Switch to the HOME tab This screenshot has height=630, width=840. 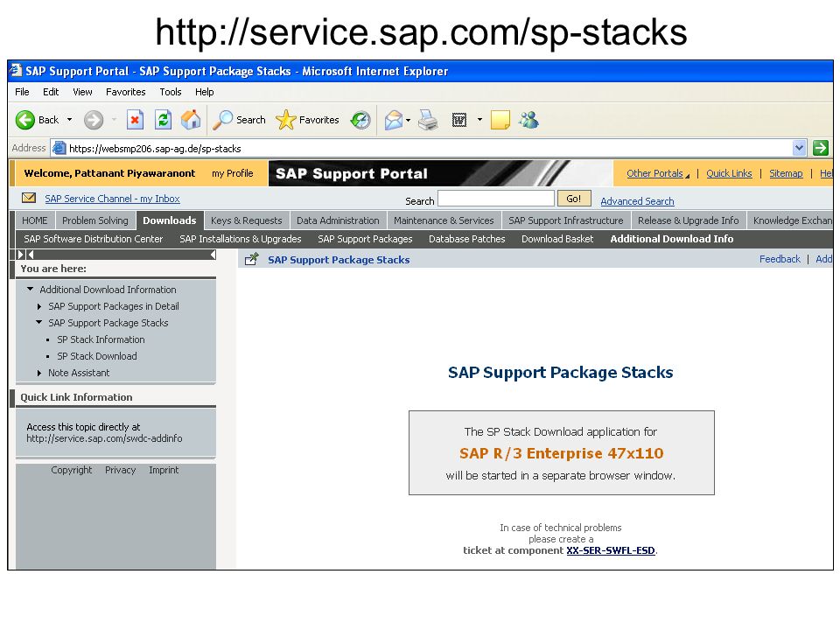[35, 220]
